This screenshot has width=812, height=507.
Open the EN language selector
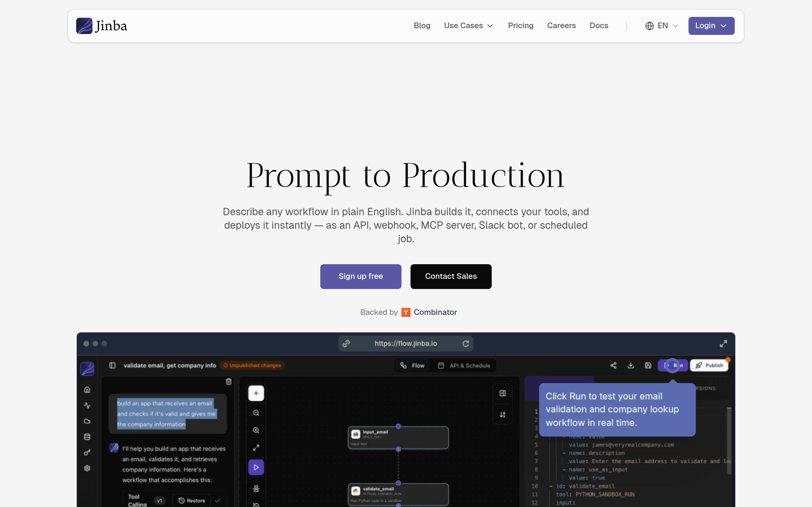(x=661, y=25)
